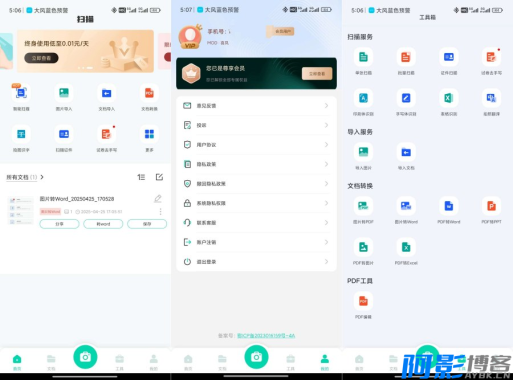The image size is (513, 380).
Task: Switch to 首页 tab on toolbox screen
Action: (x=359, y=362)
